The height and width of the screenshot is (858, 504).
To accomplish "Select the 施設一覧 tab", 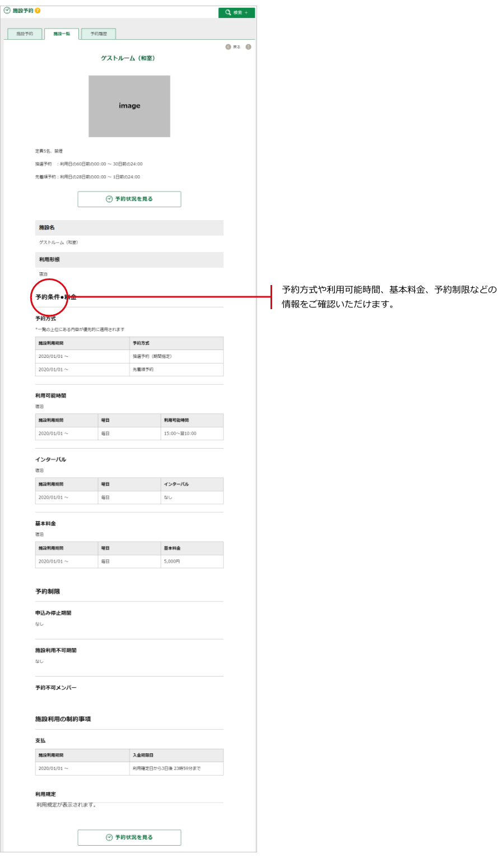I will (x=62, y=34).
